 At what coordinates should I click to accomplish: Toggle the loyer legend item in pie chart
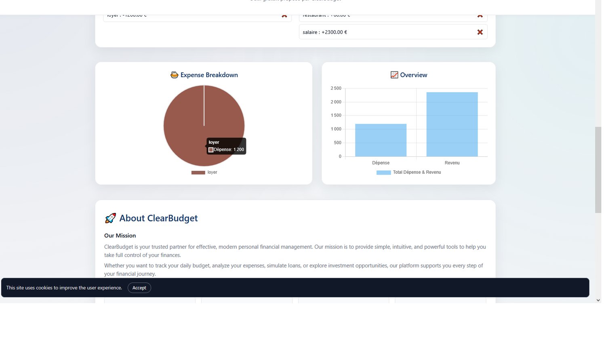pos(204,173)
